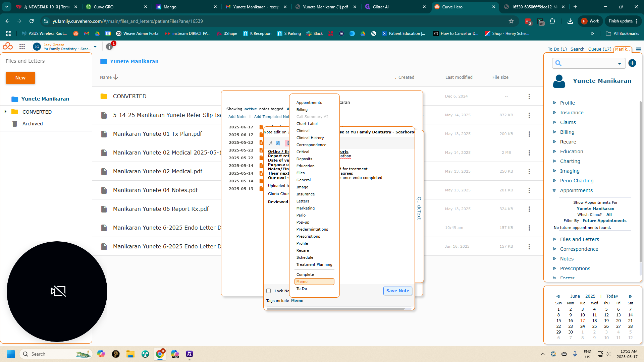Click the Add Note link

click(x=237, y=117)
